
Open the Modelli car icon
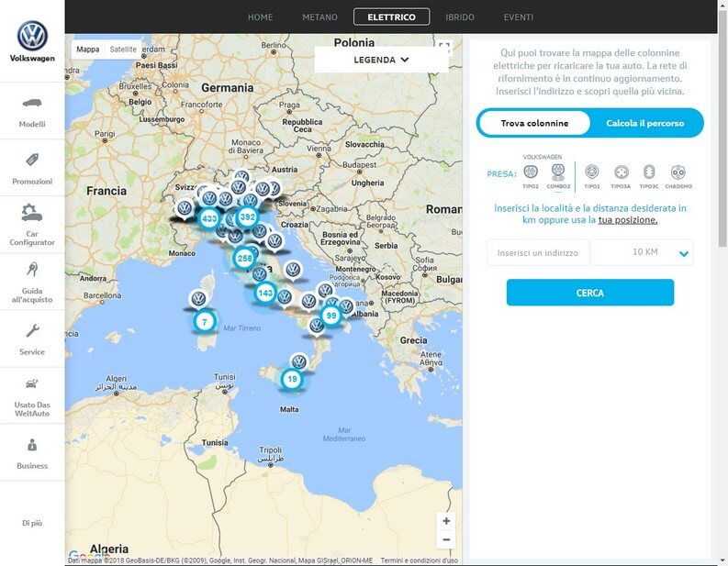coord(32,103)
